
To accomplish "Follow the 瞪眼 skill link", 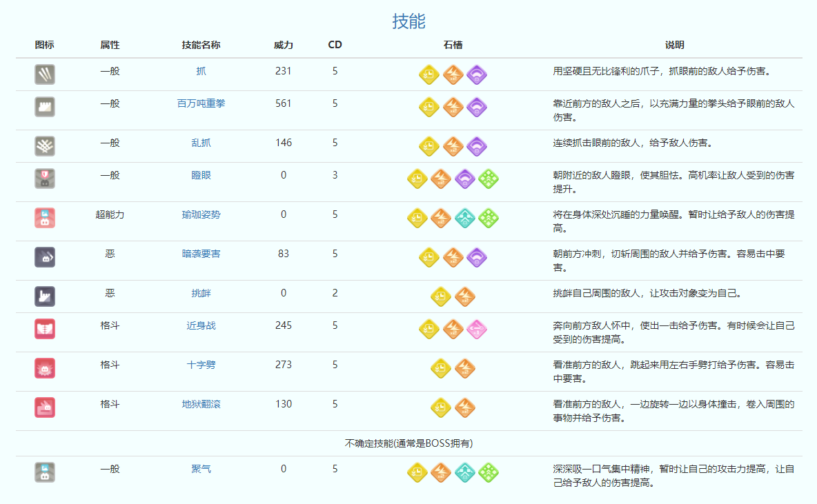I will coord(201,175).
